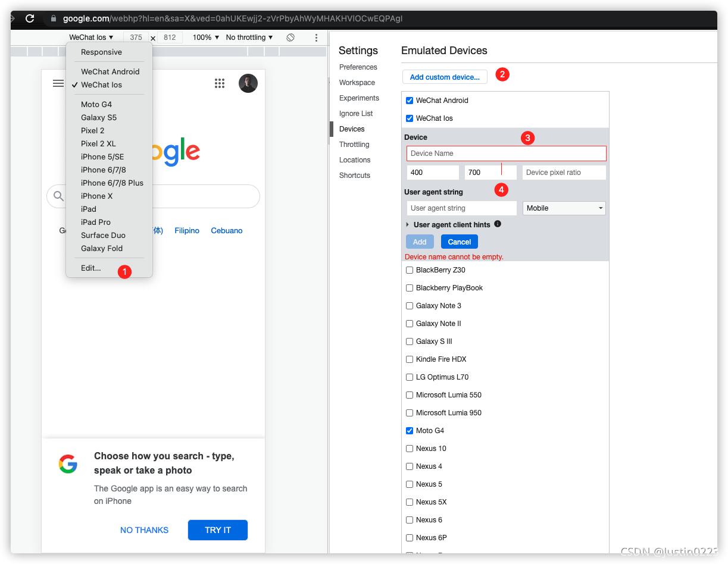This screenshot has height=564, width=728.
Task: Enable the Nexus 6 device
Action: tap(410, 520)
